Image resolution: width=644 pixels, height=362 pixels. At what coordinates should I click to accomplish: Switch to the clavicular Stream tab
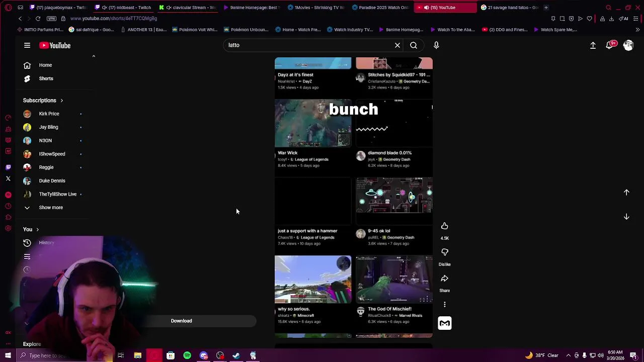click(x=188, y=8)
